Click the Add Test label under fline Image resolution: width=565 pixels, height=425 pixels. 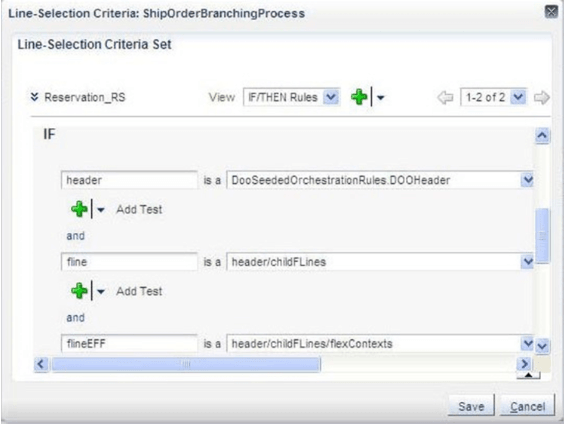click(x=139, y=291)
